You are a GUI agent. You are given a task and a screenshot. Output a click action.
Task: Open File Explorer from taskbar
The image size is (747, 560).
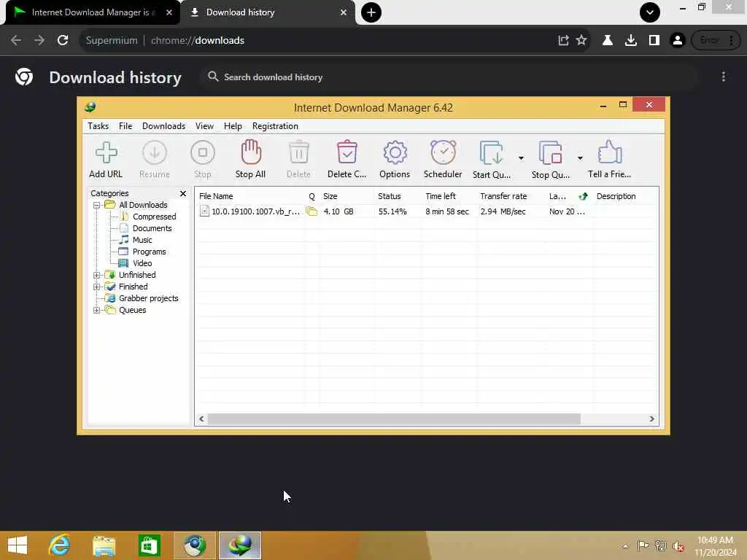tap(104, 545)
